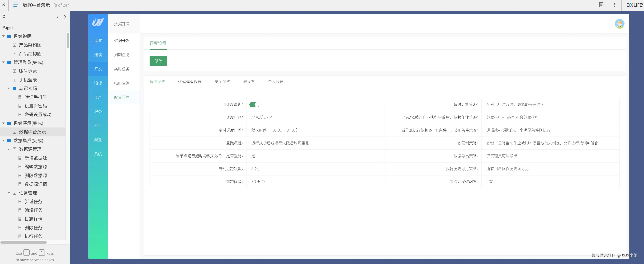Go to next page with right arrow
The image size is (644, 264).
(65, 17)
